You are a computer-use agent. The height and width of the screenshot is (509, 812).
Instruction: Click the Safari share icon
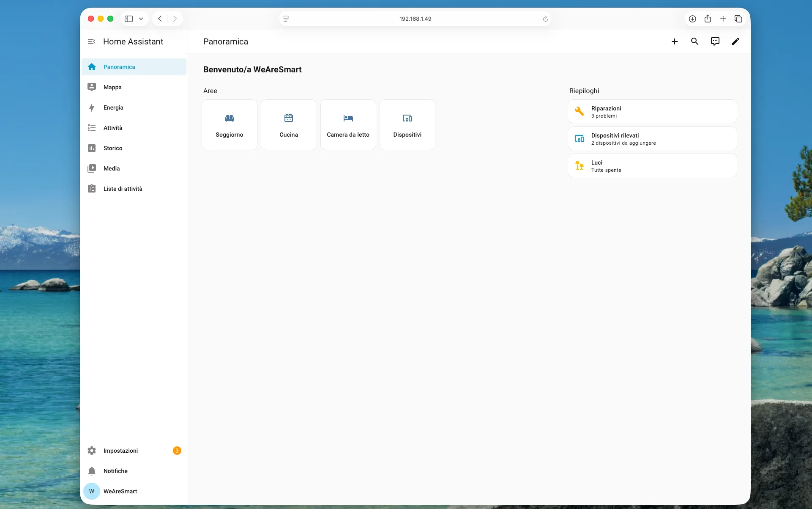point(708,19)
